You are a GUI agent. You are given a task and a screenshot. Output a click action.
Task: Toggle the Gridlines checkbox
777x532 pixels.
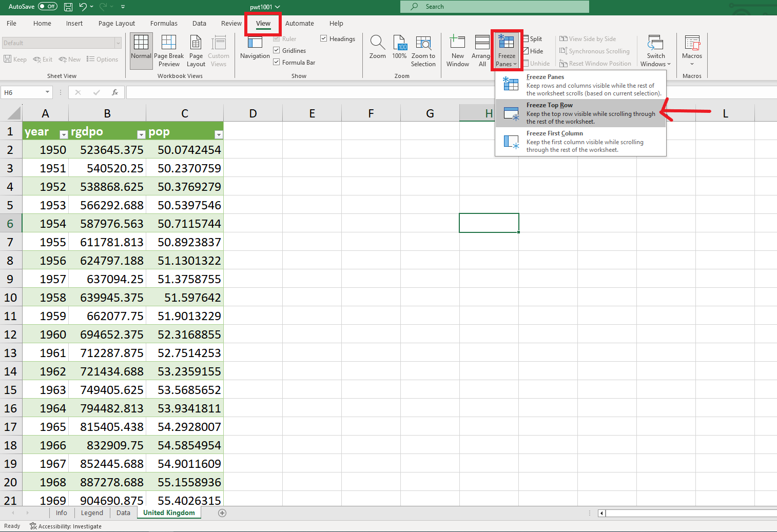(x=277, y=50)
